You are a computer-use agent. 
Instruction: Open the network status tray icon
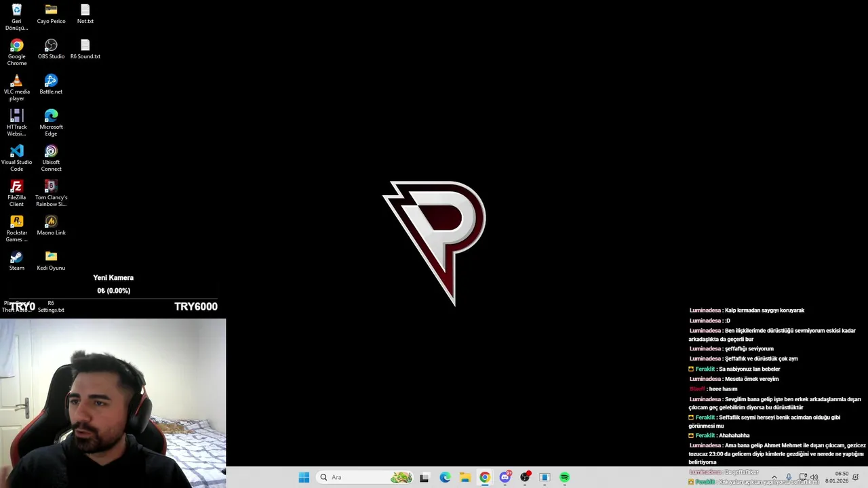point(802,477)
